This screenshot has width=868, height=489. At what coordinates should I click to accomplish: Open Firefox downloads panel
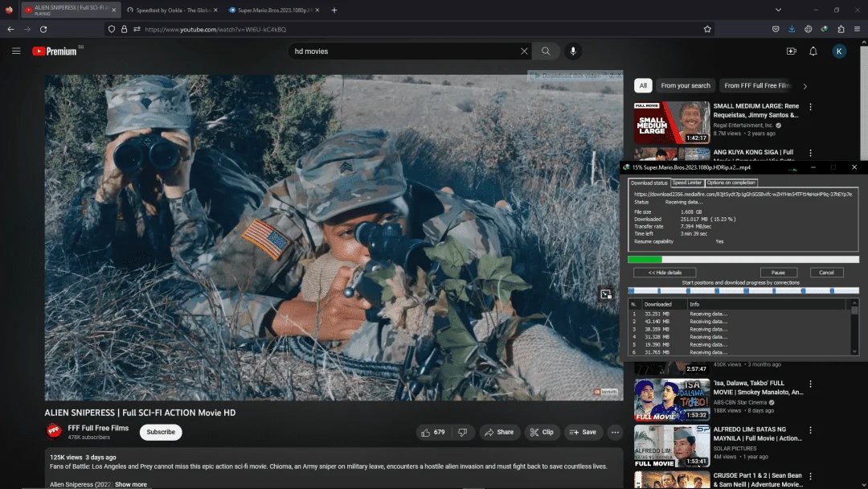tap(792, 29)
